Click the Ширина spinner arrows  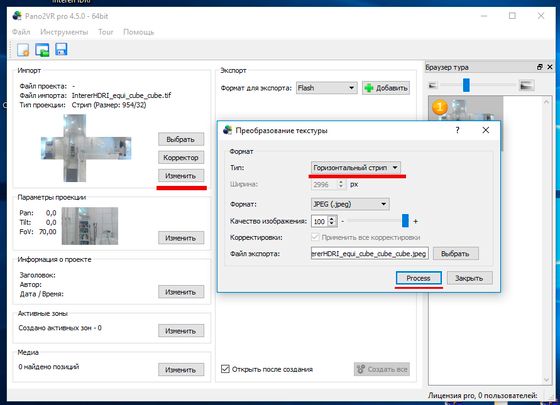(341, 184)
